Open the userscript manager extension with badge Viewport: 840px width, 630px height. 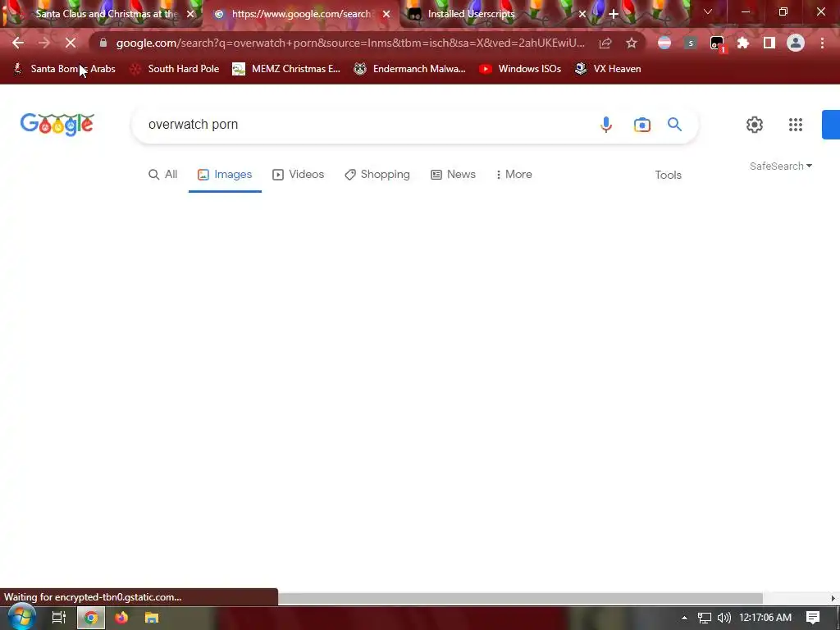pos(717,44)
